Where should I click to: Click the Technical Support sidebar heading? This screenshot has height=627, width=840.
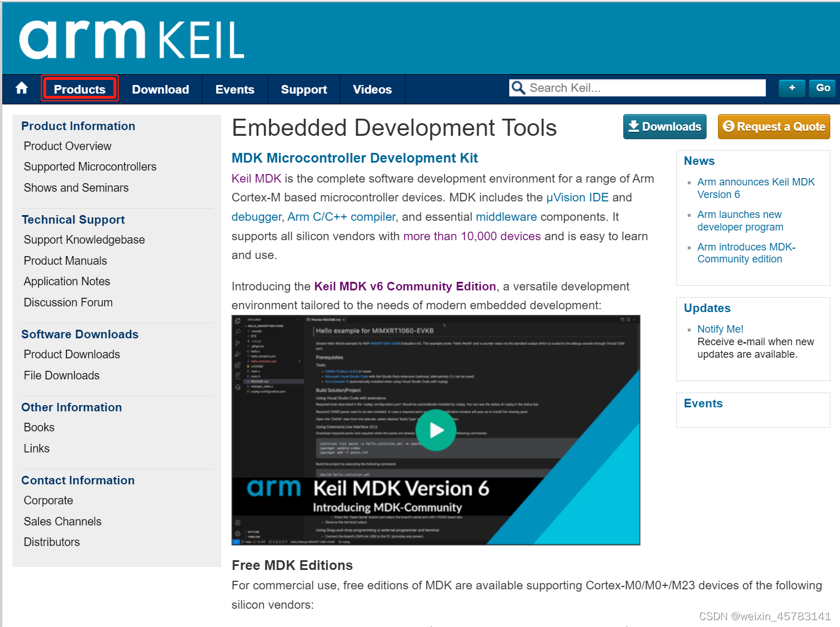[x=73, y=220]
